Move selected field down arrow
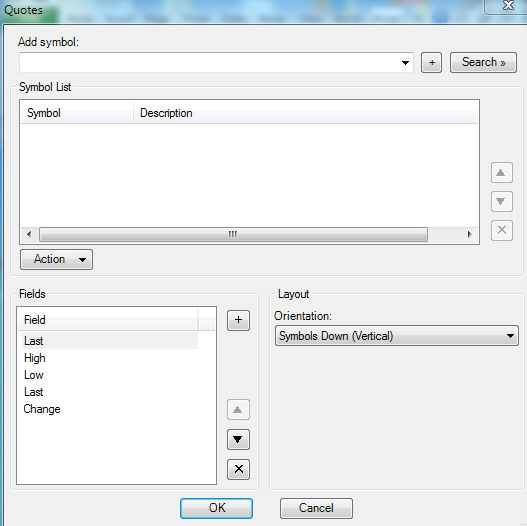The image size is (527, 526). pos(238,439)
